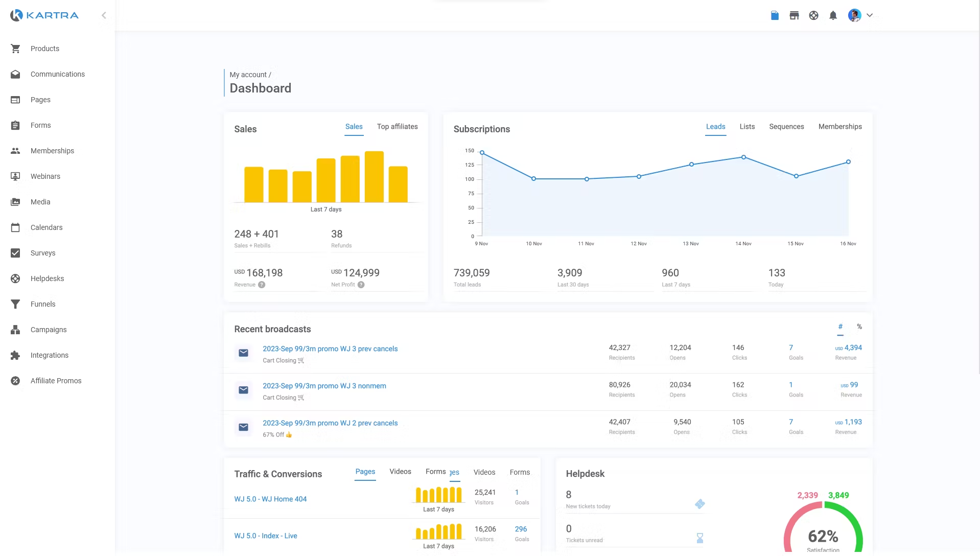Open the Sequences tab

tap(786, 127)
